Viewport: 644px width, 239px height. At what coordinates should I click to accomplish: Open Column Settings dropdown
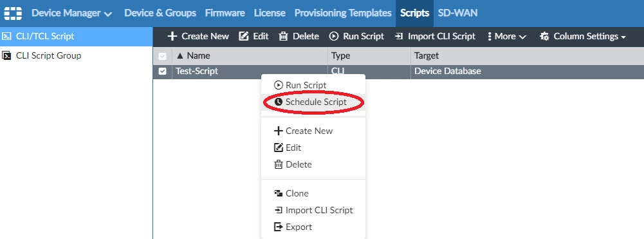(x=583, y=36)
